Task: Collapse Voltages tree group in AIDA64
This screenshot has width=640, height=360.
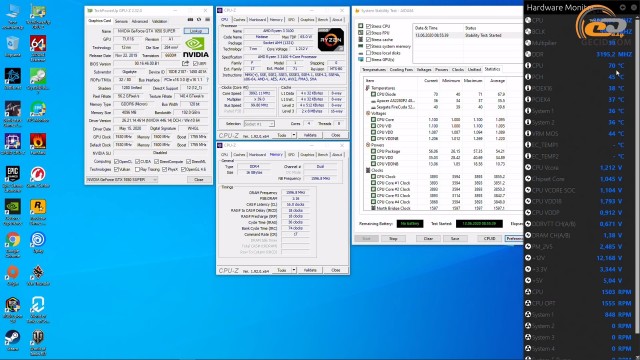Action: pos(367,113)
